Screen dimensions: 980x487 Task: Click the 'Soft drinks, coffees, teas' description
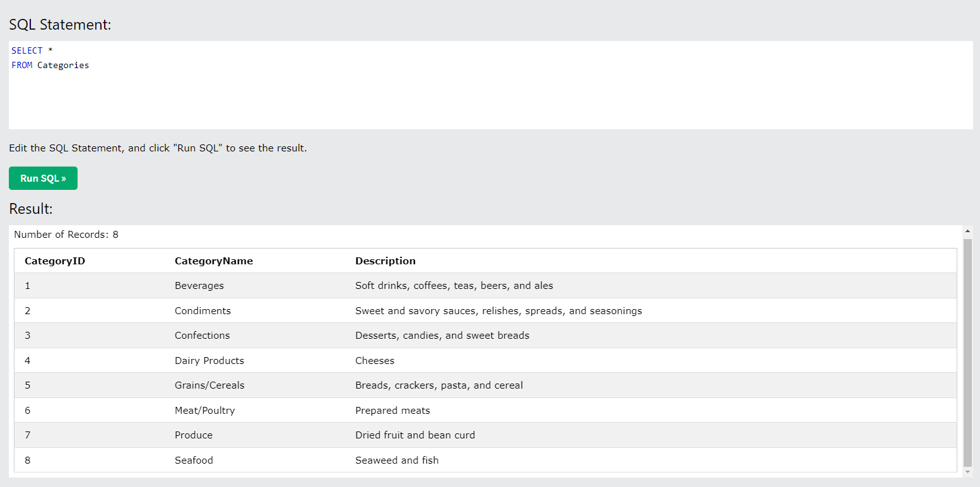(x=454, y=286)
